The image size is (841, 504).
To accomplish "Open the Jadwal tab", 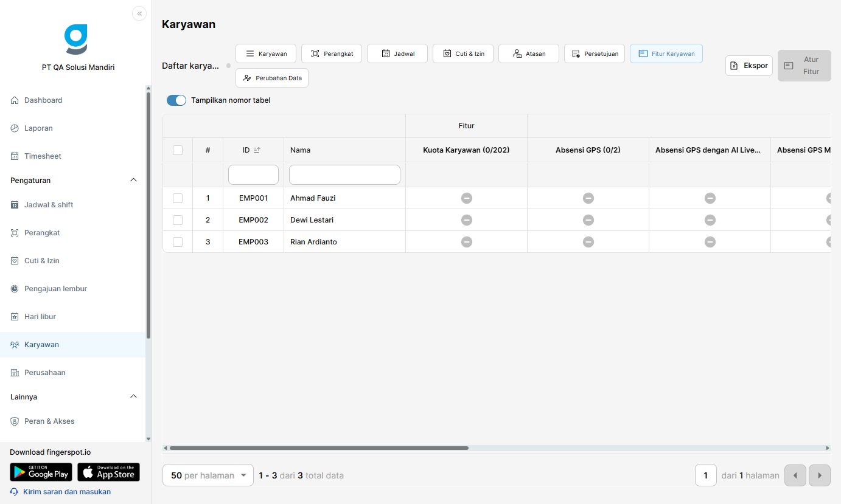I will point(397,54).
